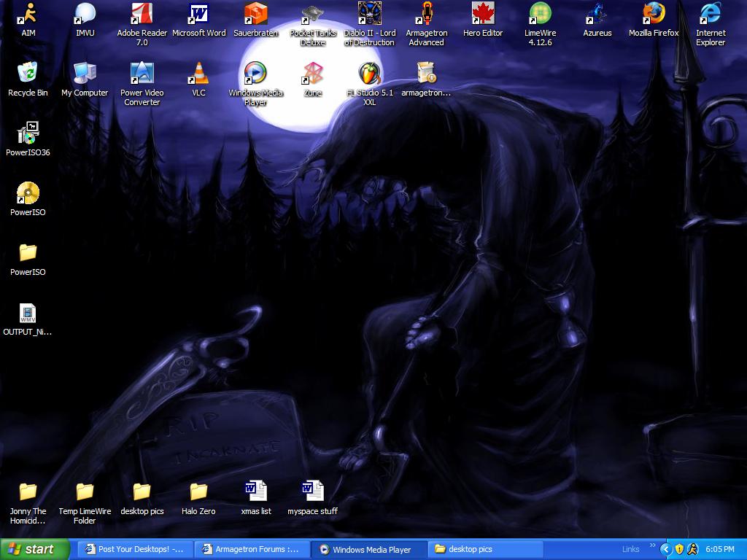Select the xmas list Word document
747x560 pixels.
coord(255,492)
